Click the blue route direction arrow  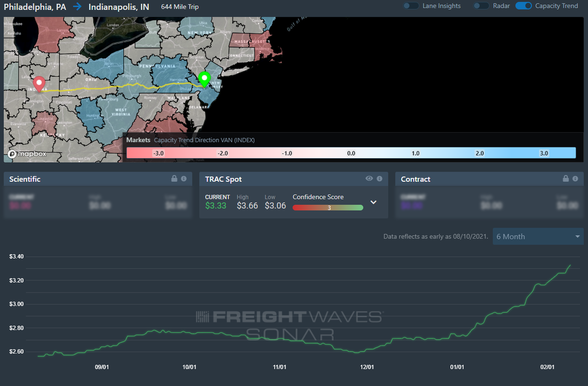[77, 7]
